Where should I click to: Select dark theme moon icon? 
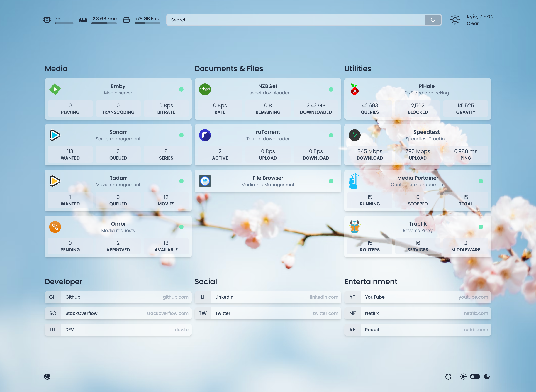(x=487, y=377)
